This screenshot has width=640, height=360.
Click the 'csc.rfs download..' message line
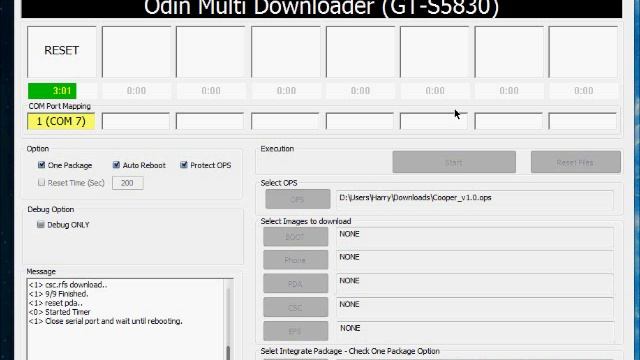tap(68, 284)
